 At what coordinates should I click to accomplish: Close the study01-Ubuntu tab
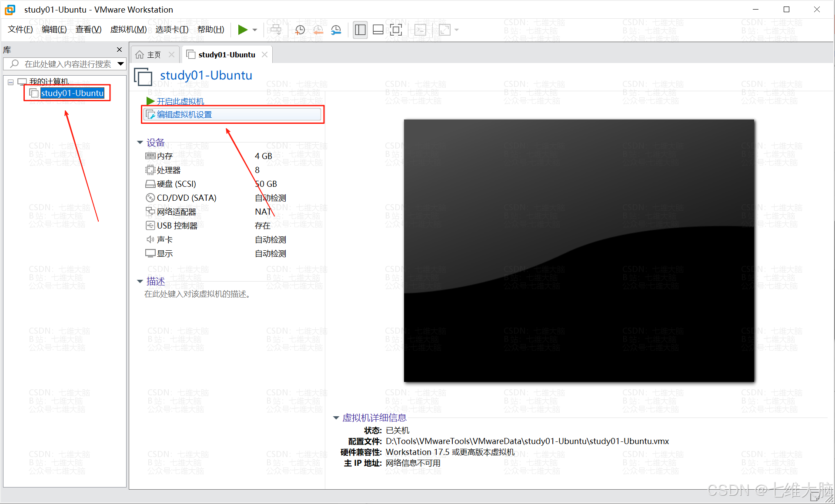[x=264, y=55]
